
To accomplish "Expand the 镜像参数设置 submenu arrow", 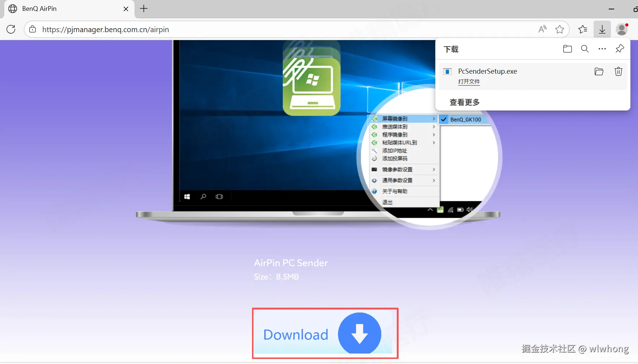I will (434, 169).
